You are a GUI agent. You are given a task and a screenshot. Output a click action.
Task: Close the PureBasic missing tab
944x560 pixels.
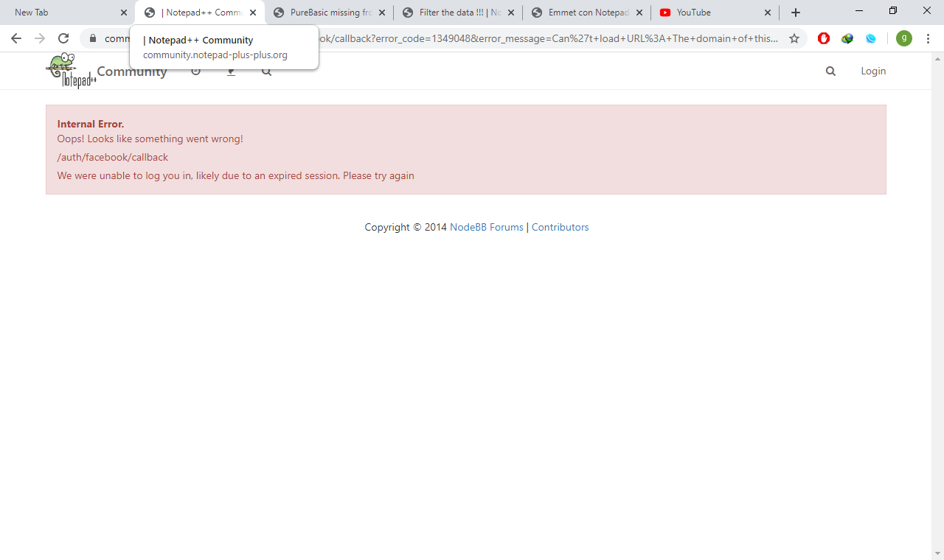382,13
